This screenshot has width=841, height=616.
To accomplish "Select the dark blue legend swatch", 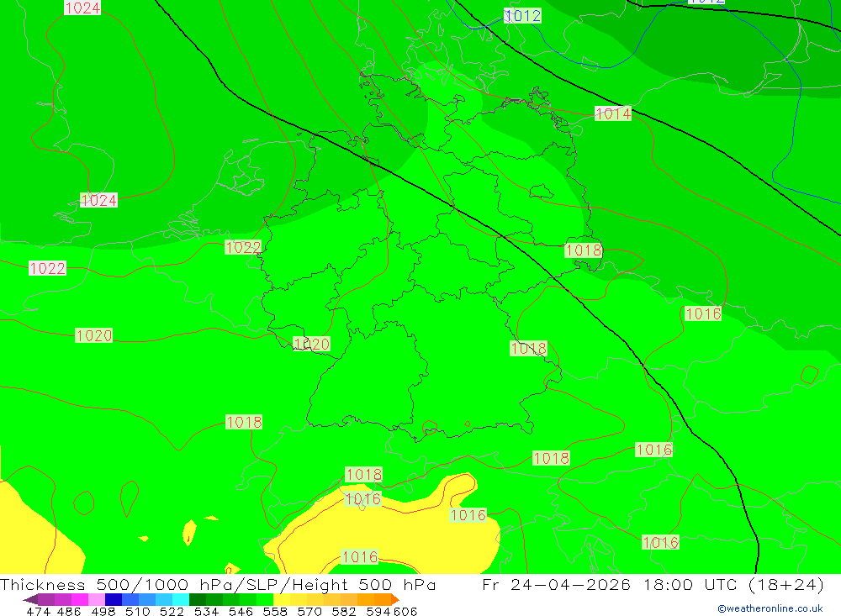I will pos(114,599).
